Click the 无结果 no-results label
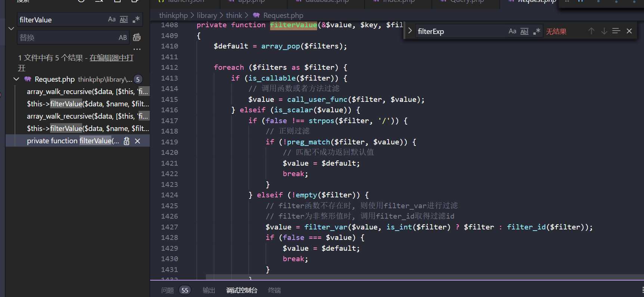Viewport: 644px width, 297px height. click(556, 31)
